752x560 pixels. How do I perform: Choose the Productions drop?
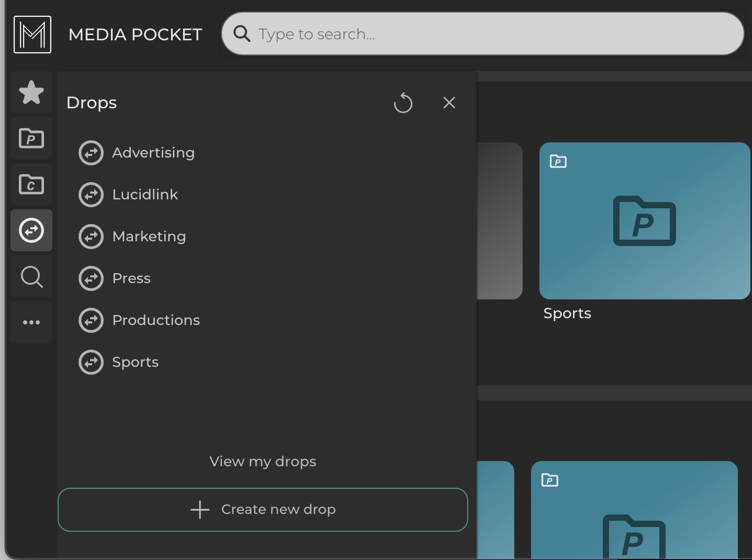coord(156,320)
